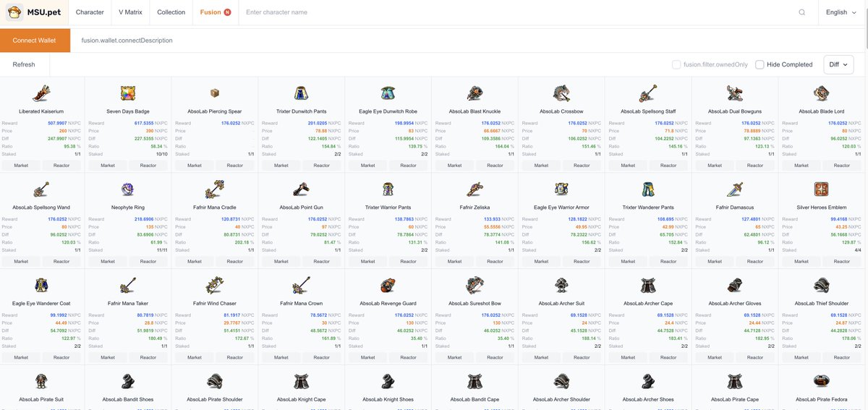Viewport: 868px width, 410px height.
Task: Open Market for Trixter Dunwitch Pants
Action: click(281, 165)
